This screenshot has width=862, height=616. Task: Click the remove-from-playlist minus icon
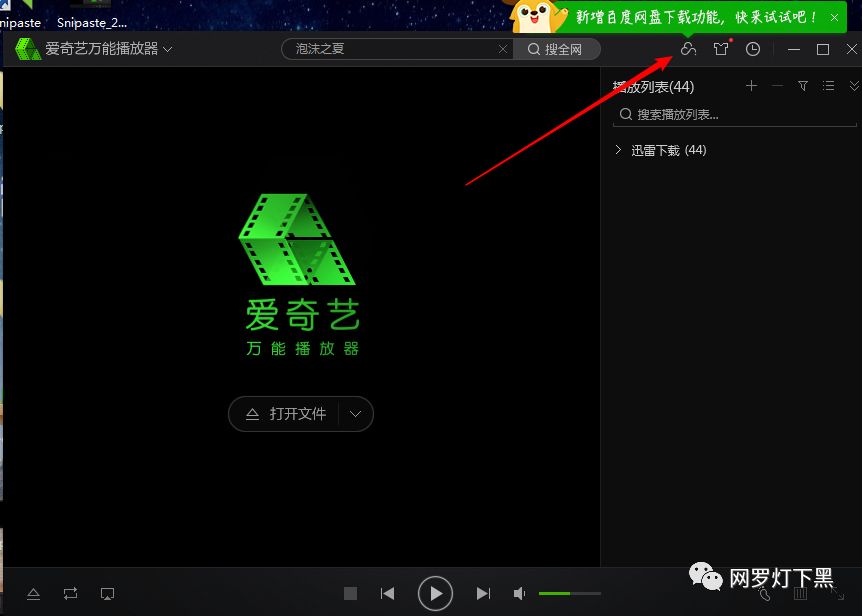pyautogui.click(x=777, y=86)
